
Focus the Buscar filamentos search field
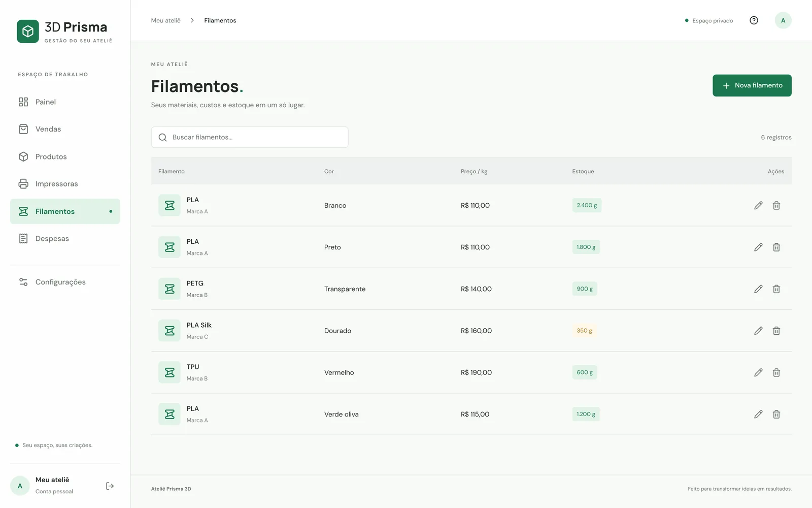250,137
